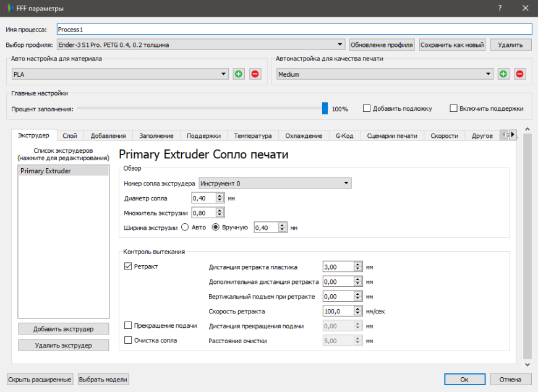The width and height of the screenshot is (538, 392).
Task: Enable the Включить поддержки checkbox
Action: pos(454,108)
